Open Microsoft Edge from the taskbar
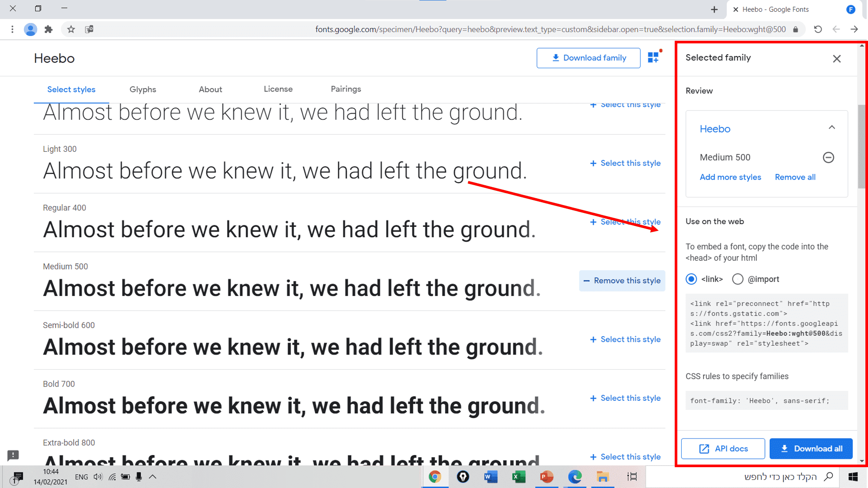The width and height of the screenshot is (868, 488). pos(575,477)
